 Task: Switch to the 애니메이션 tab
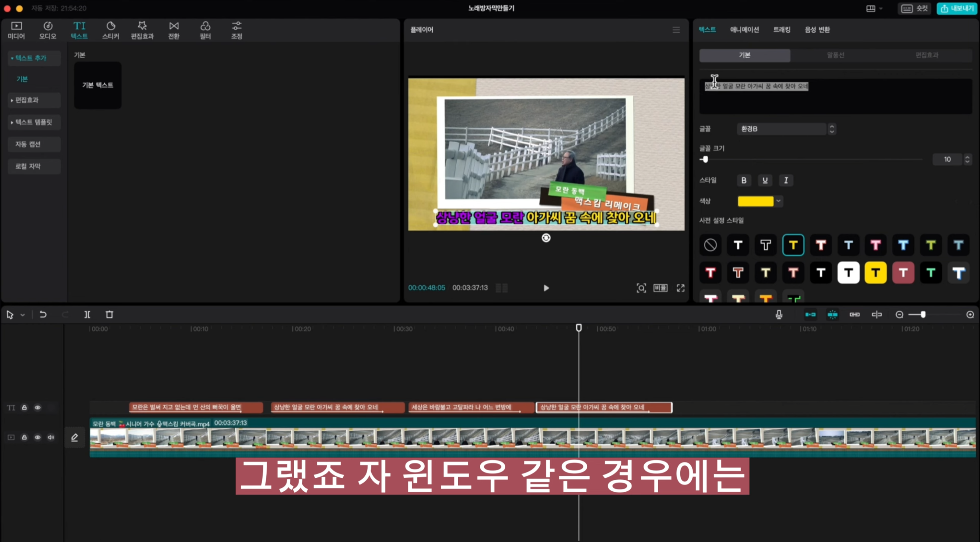point(744,30)
